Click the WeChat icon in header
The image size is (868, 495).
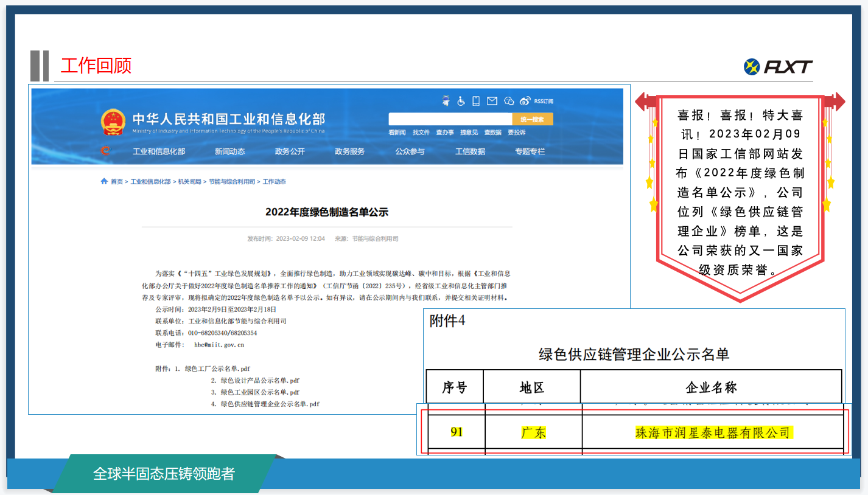pos(509,101)
